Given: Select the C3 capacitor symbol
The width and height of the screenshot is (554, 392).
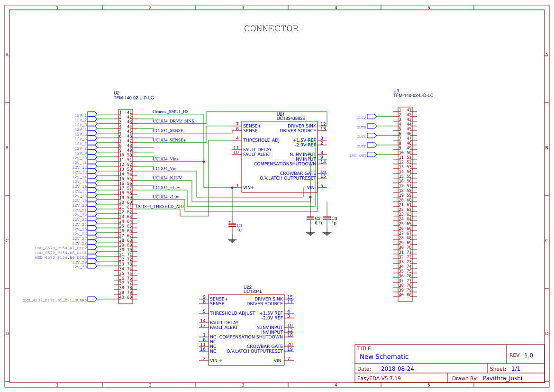Looking at the screenshot, I should coord(327,219).
